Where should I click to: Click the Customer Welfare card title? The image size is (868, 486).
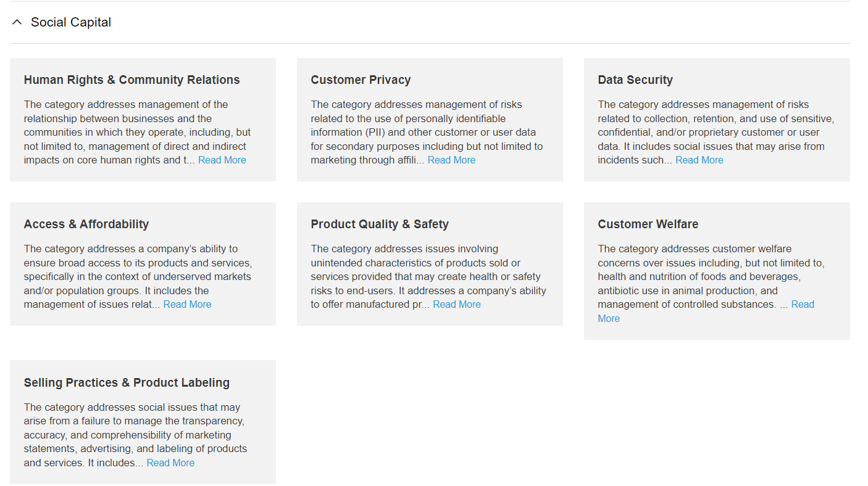pos(648,224)
